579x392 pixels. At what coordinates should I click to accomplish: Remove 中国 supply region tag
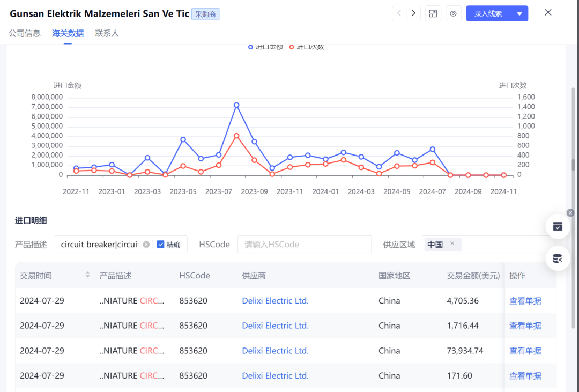coord(452,243)
